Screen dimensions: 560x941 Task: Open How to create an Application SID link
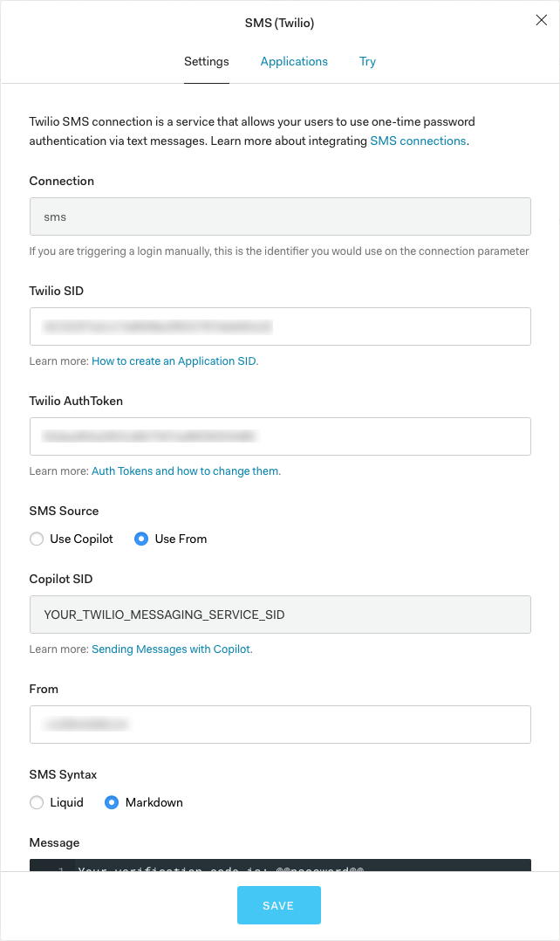[174, 361]
